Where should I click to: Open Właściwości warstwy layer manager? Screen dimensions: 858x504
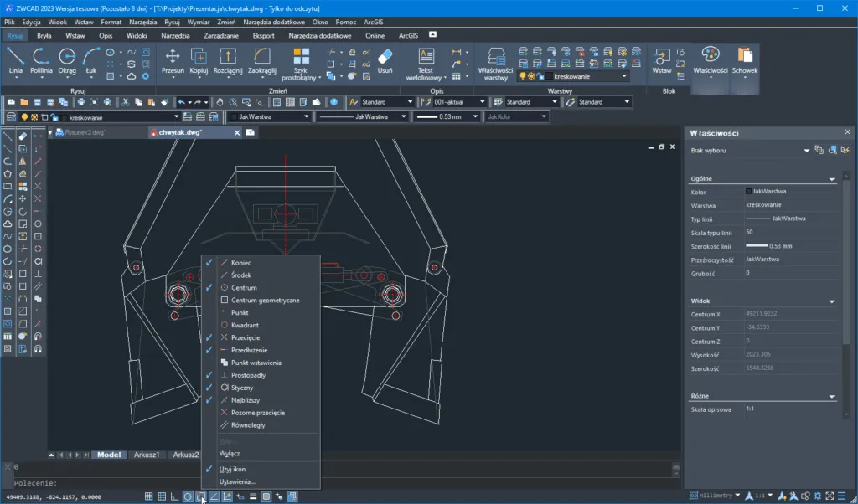[x=496, y=64]
